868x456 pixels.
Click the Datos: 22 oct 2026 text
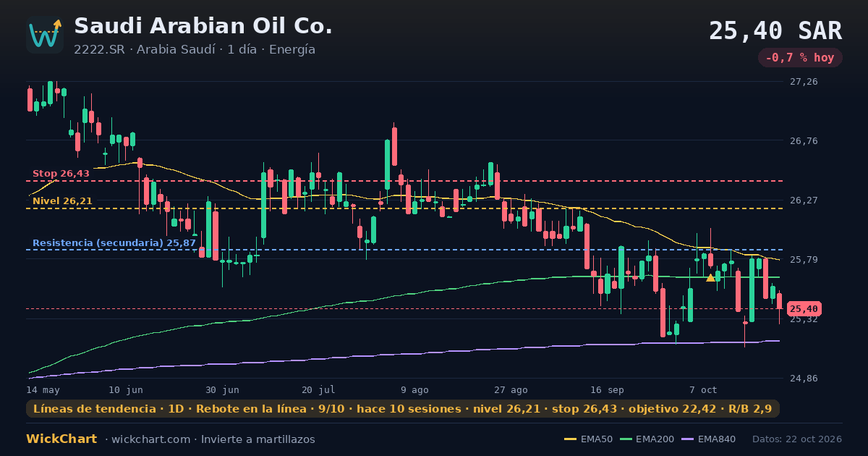point(797,439)
